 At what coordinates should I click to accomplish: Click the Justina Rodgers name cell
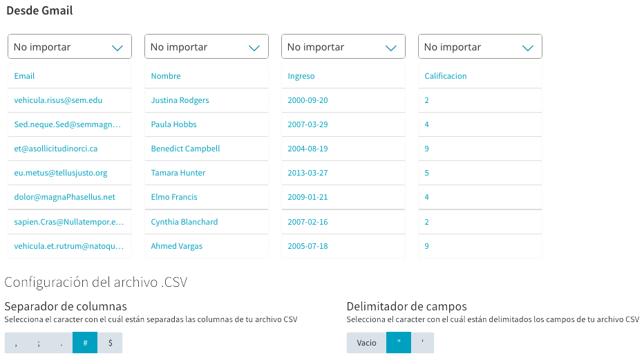click(x=207, y=100)
